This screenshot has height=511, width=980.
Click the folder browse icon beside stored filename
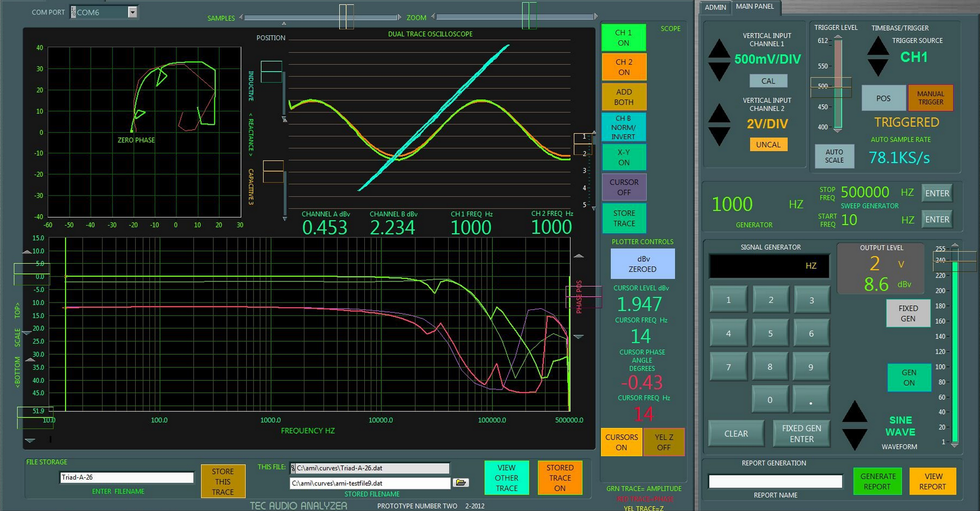pos(461,483)
